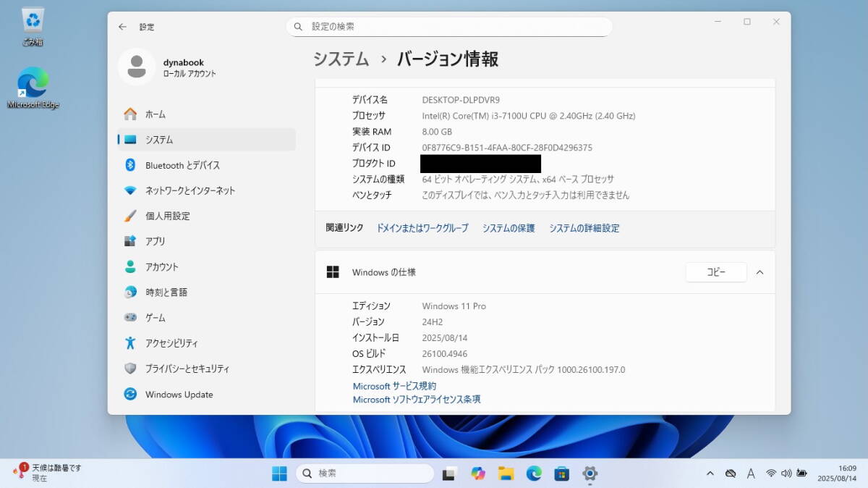Show hidden system tray icons
The image size is (868, 488).
point(710,474)
